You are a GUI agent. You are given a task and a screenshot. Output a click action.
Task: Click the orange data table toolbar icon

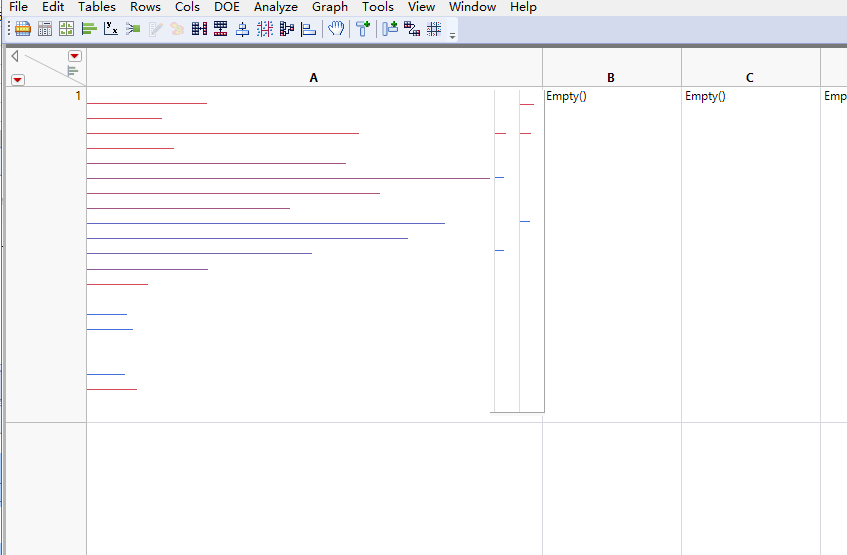(23, 29)
